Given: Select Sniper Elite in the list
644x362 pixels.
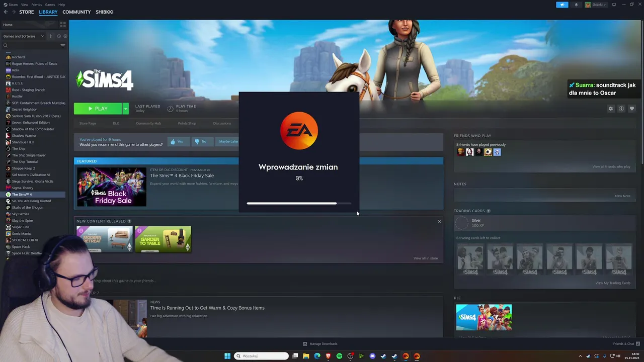Looking at the screenshot, I should point(21,227).
